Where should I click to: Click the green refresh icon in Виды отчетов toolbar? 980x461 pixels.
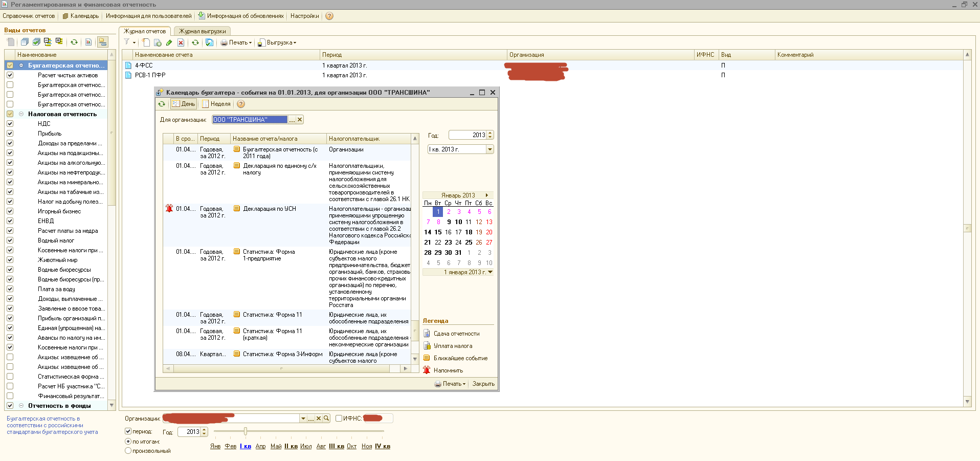click(x=74, y=42)
